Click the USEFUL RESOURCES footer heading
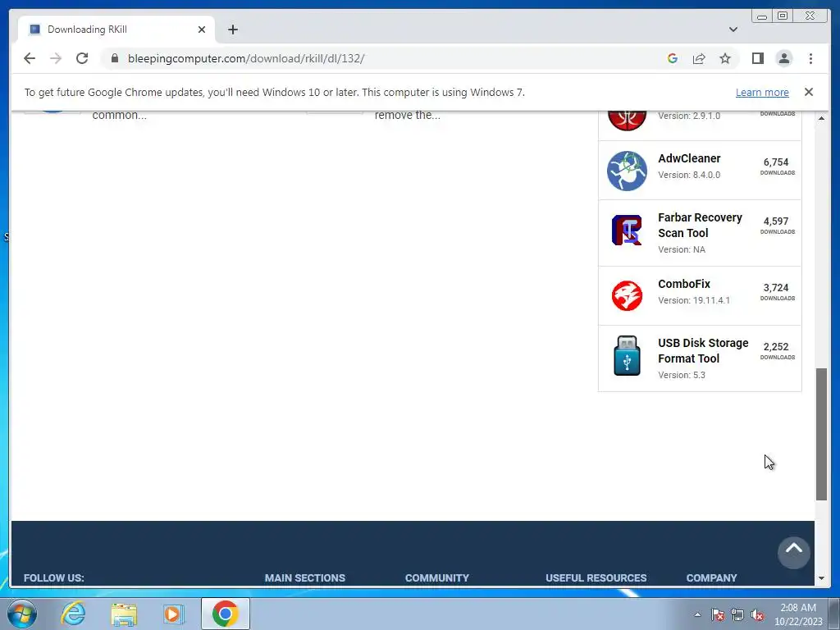Image resolution: width=840 pixels, height=630 pixels. [596, 578]
